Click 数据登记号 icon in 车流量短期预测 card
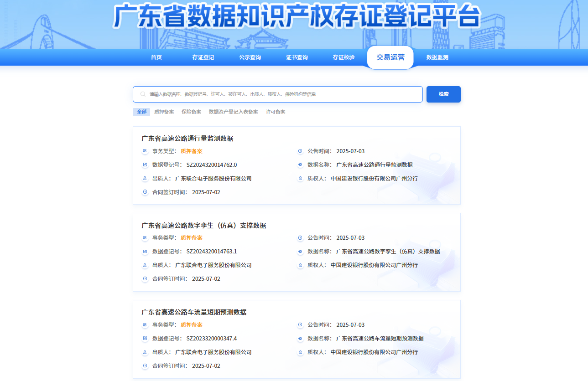Screen dimensions: 588x381 (145, 338)
